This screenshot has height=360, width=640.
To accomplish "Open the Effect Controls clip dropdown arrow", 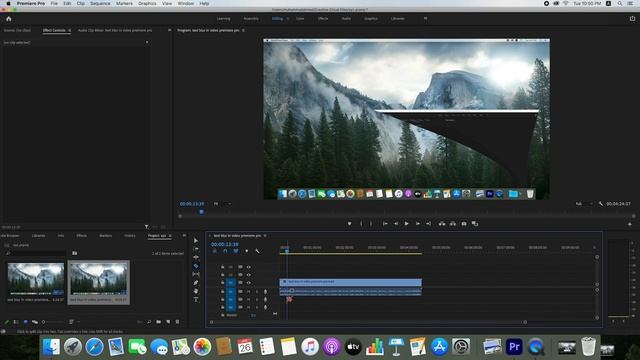I will click(147, 42).
